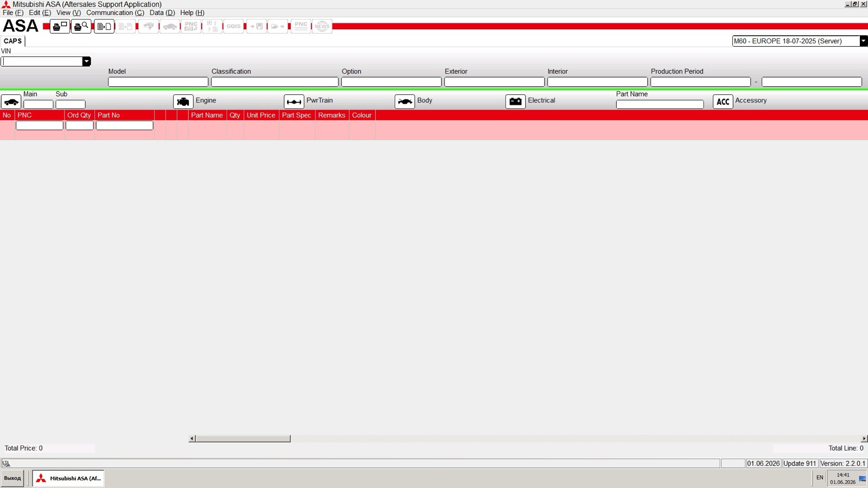
Task: Click the Выход taskbar button
Action: pyautogui.click(x=12, y=478)
